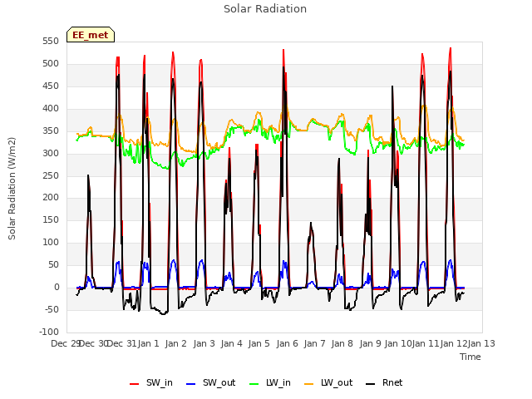Click the Jan 3 x-axis date label
Screen dimensions: 532x399
(x=204, y=343)
